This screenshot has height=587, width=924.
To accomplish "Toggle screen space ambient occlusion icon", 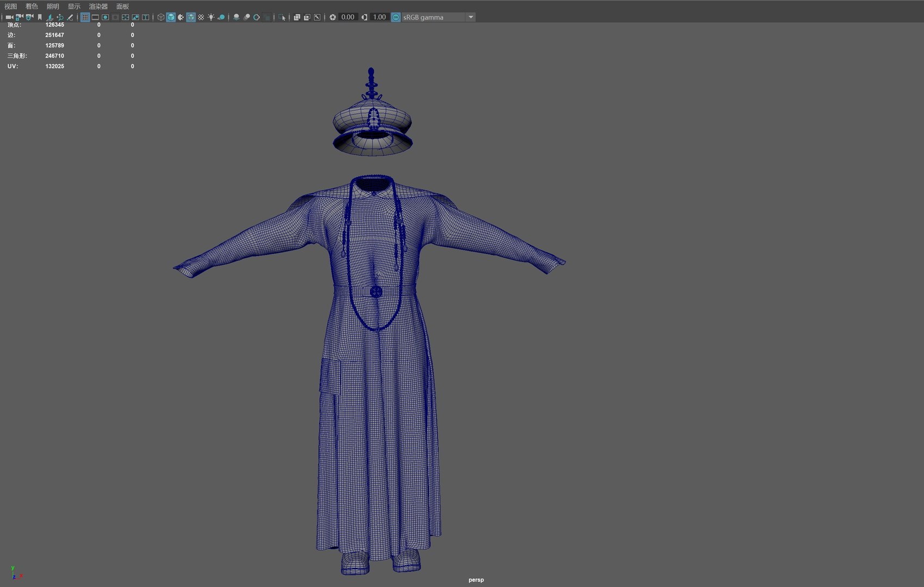I will point(236,17).
